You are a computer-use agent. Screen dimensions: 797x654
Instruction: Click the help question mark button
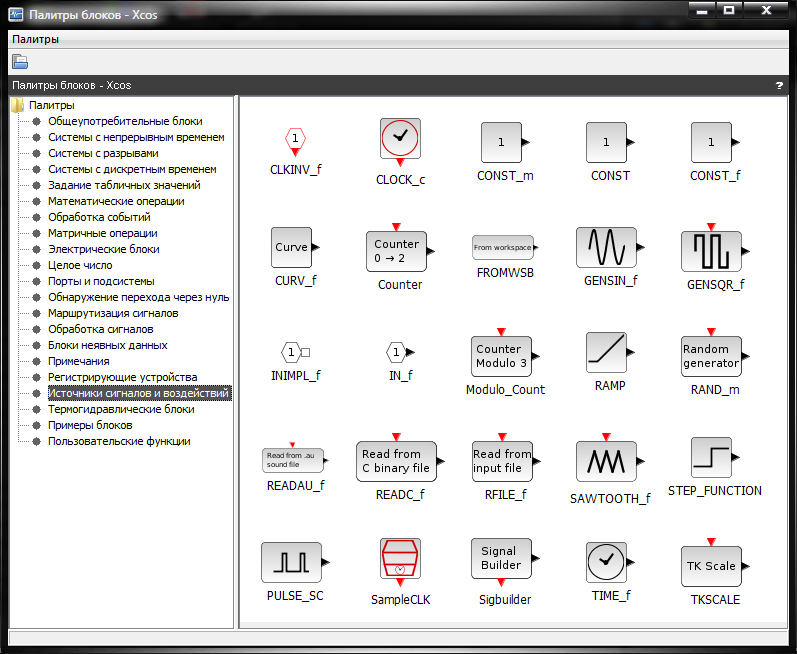(x=779, y=85)
